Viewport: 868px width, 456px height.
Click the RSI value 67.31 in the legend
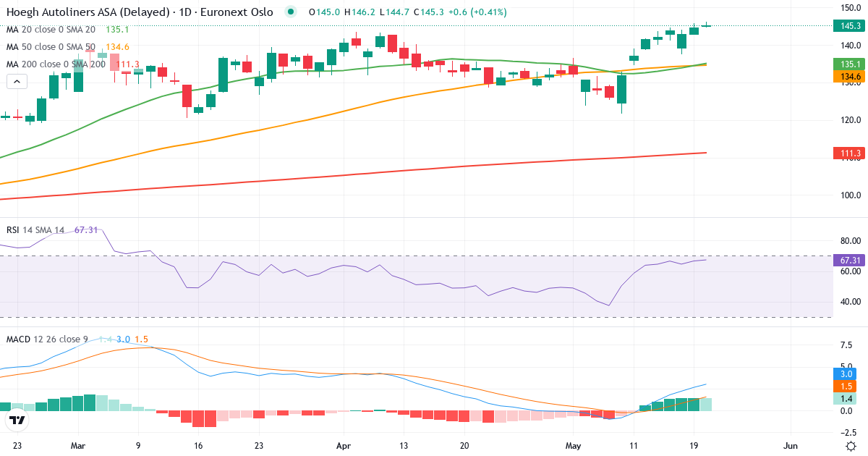click(86, 230)
